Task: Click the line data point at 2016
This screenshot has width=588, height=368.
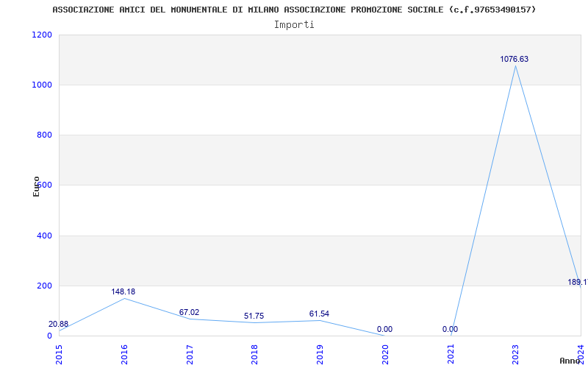Action: click(124, 299)
